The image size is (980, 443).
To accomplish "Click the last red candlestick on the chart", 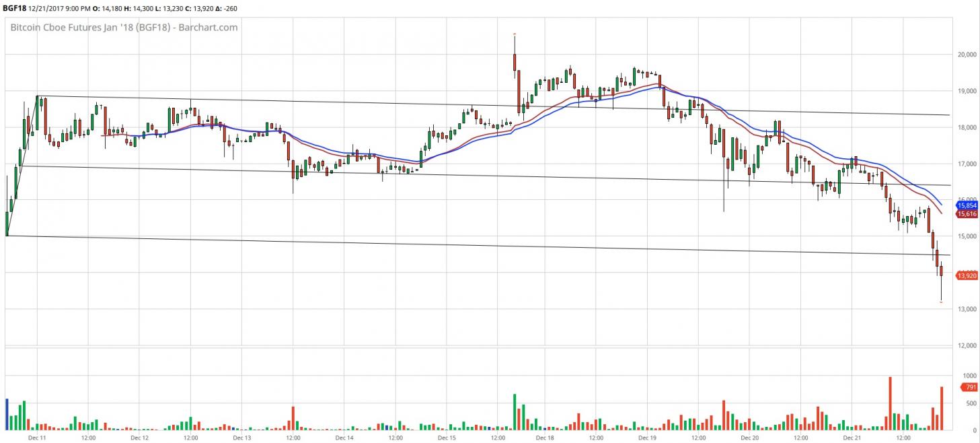I will pos(941,271).
